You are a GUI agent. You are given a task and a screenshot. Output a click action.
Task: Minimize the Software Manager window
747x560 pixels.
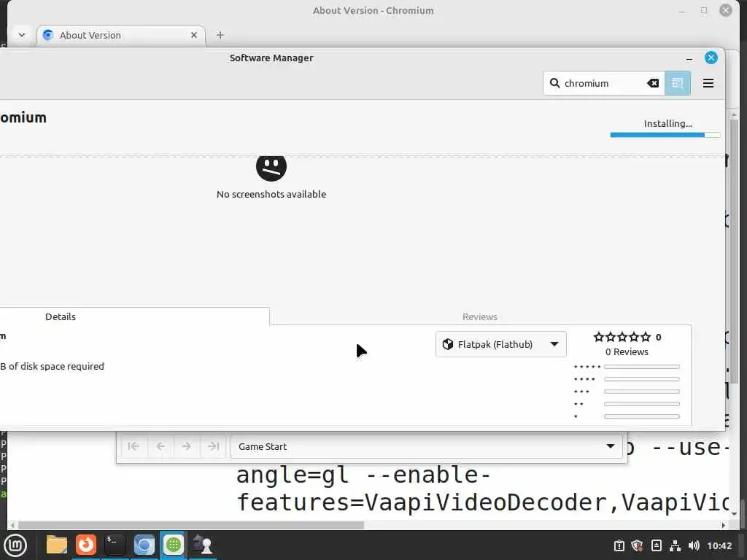[x=689, y=58]
